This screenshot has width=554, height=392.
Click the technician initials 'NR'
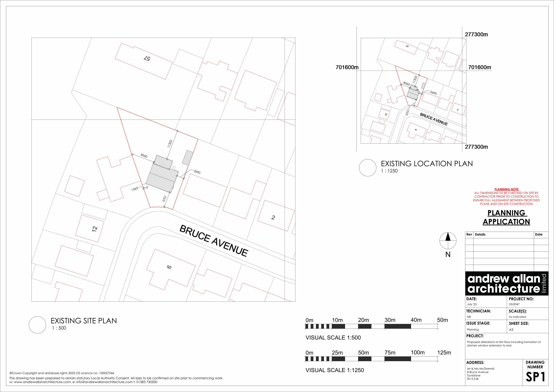click(x=469, y=317)
